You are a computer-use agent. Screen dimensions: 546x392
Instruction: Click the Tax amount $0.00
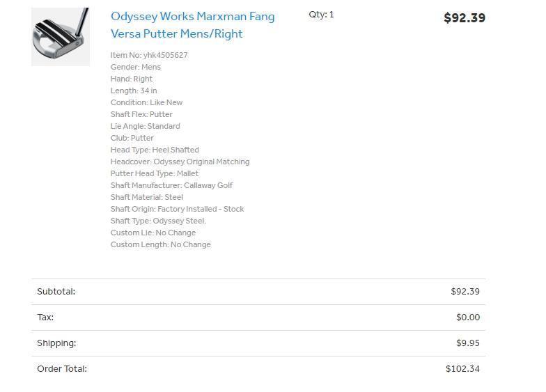(x=467, y=317)
